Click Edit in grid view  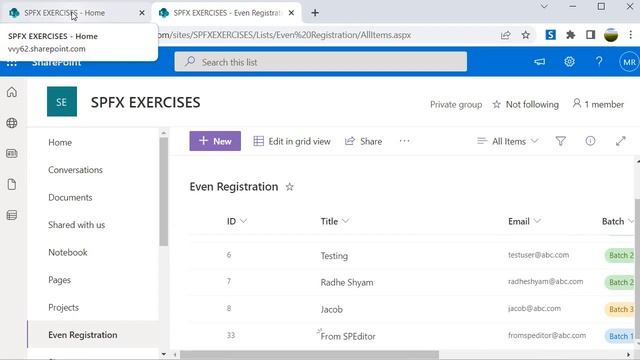(x=292, y=141)
